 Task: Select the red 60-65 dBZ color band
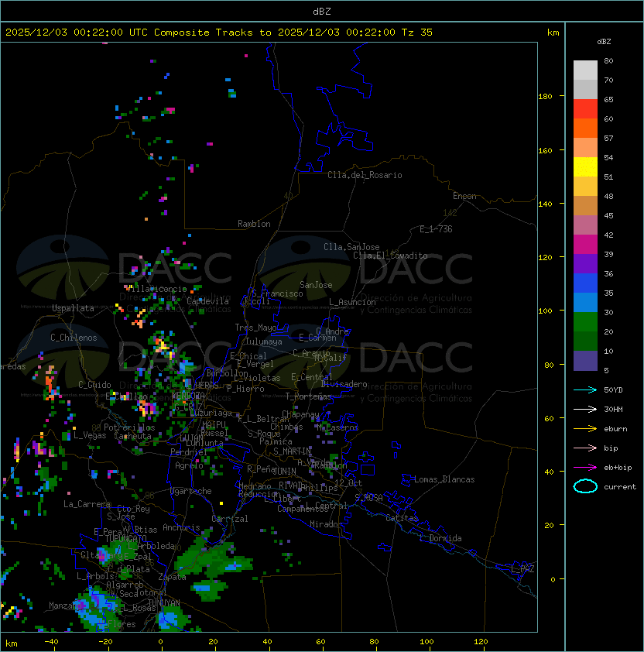[x=585, y=109]
